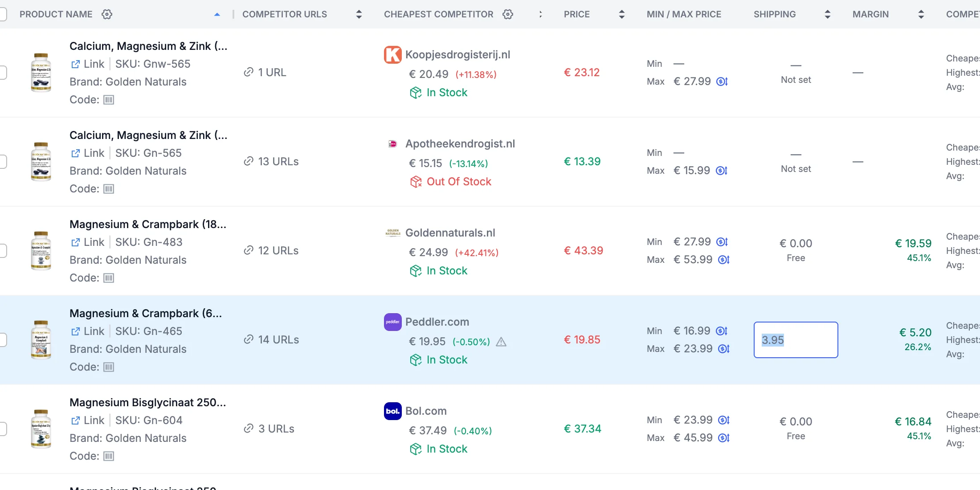Click Koopjesdrogisterij.nl logo icon
980x490 pixels.
[392, 55]
